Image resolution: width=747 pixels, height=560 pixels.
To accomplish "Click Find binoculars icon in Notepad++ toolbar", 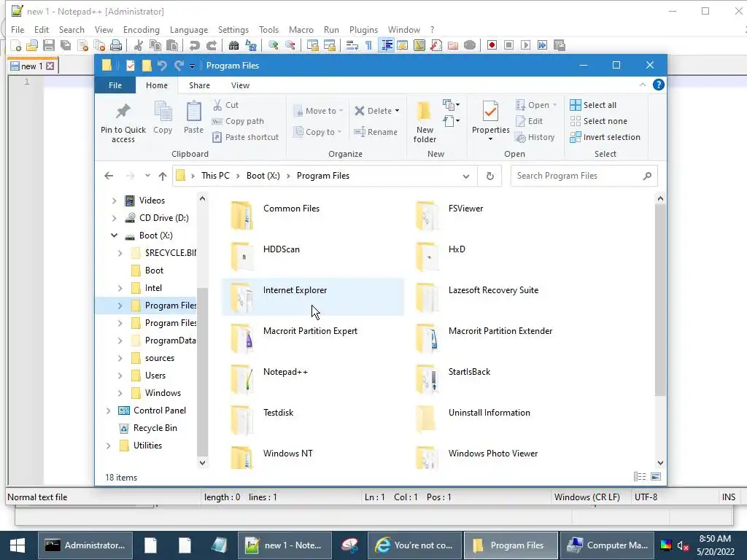I will (233, 45).
